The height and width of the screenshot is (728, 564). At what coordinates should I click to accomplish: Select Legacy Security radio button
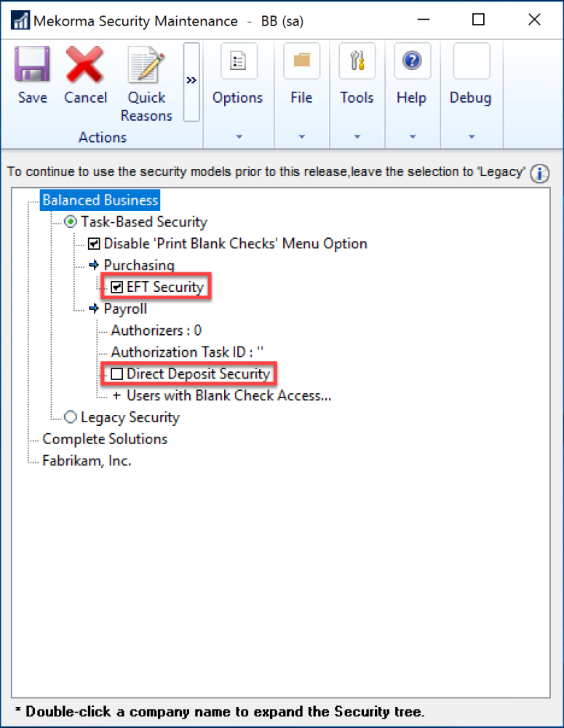coord(71,417)
